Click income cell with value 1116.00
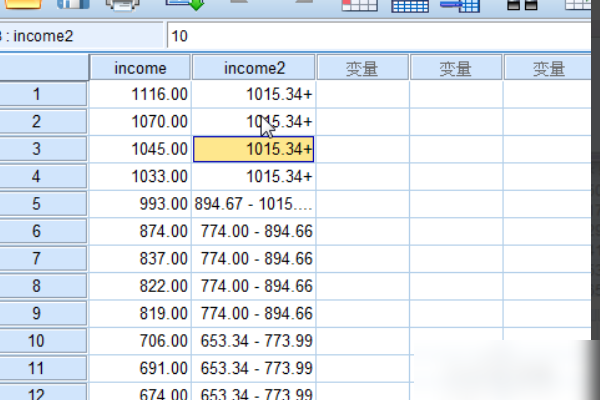600x400 pixels. tap(140, 94)
